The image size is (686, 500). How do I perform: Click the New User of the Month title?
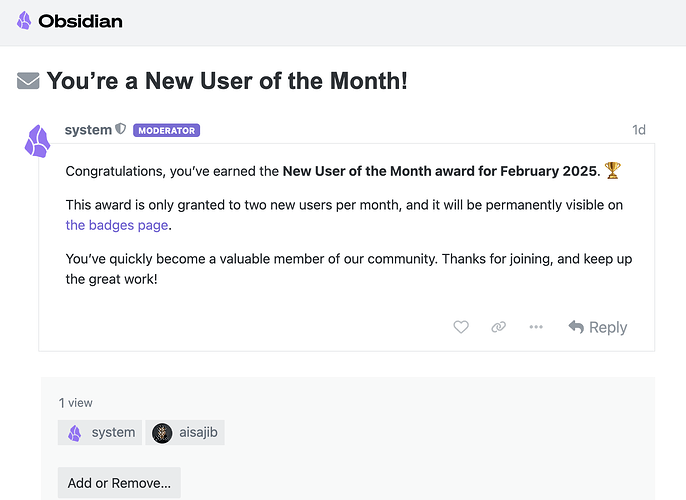click(x=228, y=81)
